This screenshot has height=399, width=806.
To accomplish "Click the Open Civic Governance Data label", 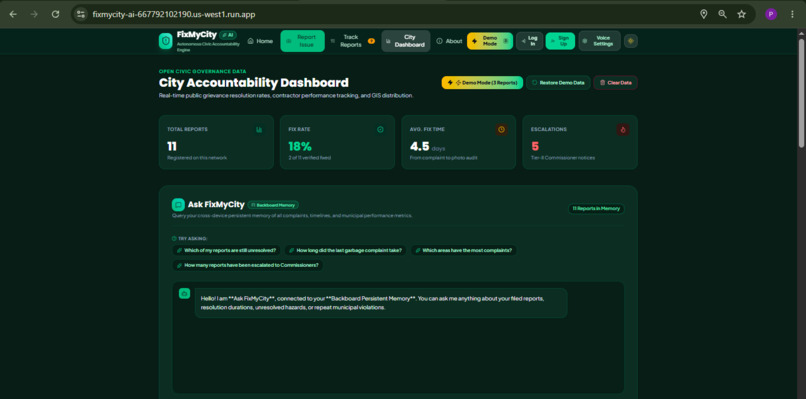I will coord(203,71).
